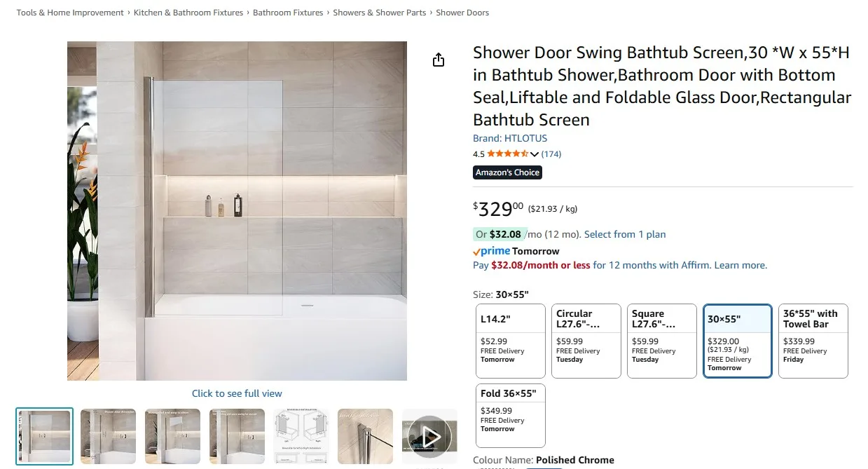Navigate to Shower Doors breadcrumb
Viewport: 868px width, 469px height.
462,12
